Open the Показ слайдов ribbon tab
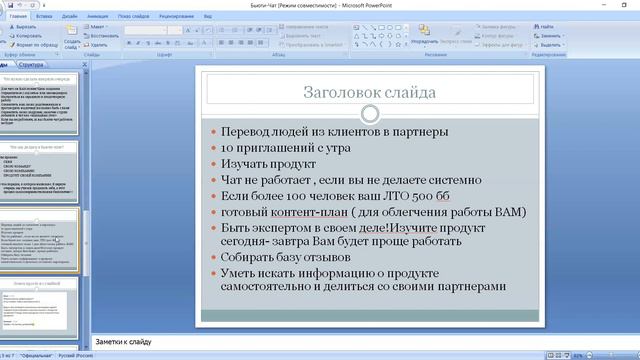 pyautogui.click(x=133, y=16)
